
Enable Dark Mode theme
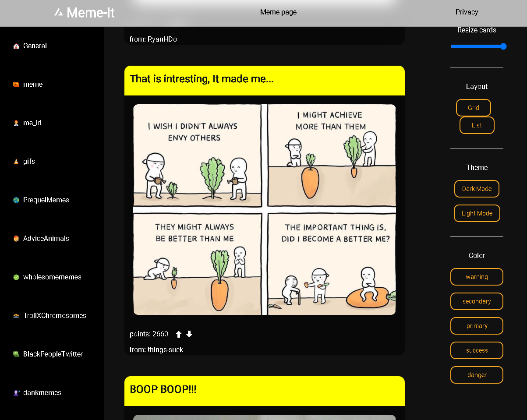477,189
